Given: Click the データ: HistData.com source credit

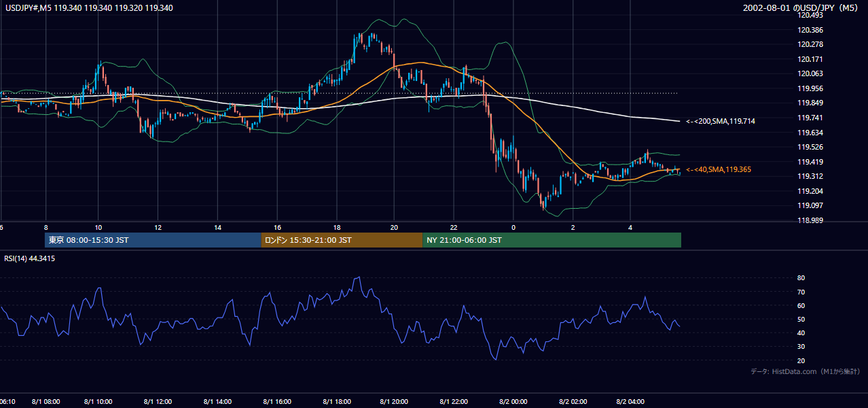Looking at the screenshot, I should (x=805, y=371).
